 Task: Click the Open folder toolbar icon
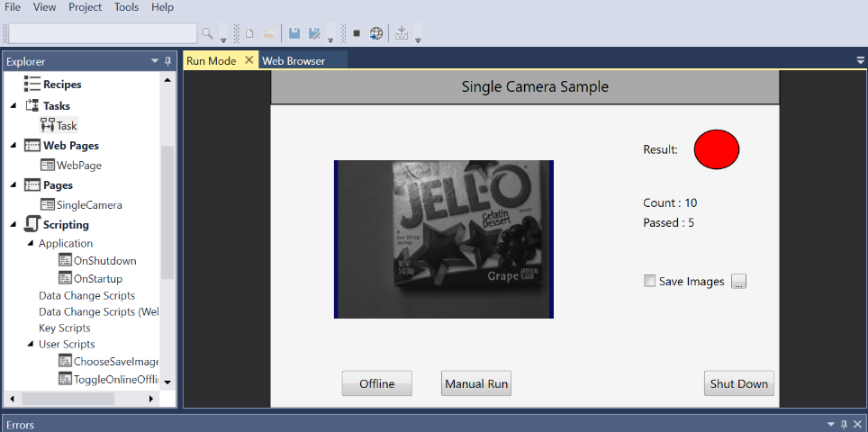[268, 33]
